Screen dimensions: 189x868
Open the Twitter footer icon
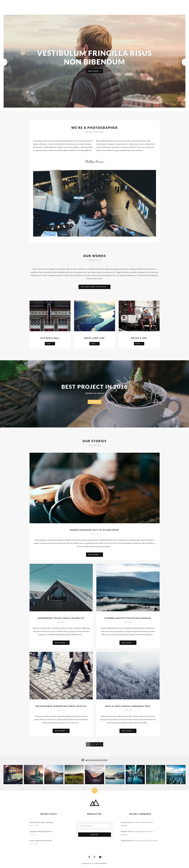tap(100, 857)
